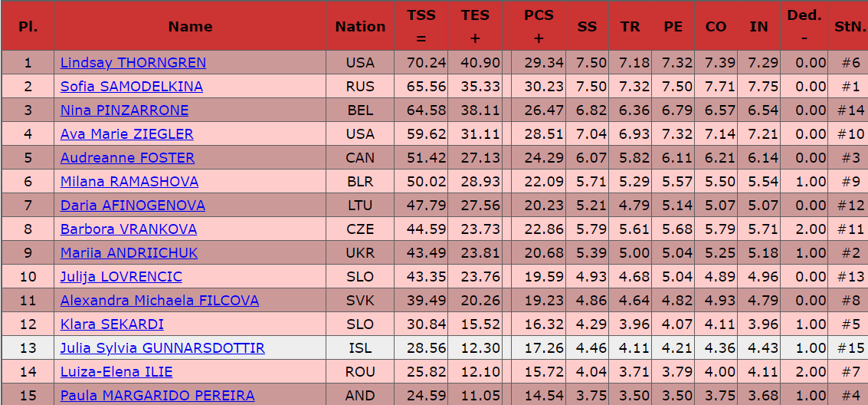This screenshot has height=405, width=868.
Task: Follow the Julija LOVRENCIC link
Action: (121, 277)
